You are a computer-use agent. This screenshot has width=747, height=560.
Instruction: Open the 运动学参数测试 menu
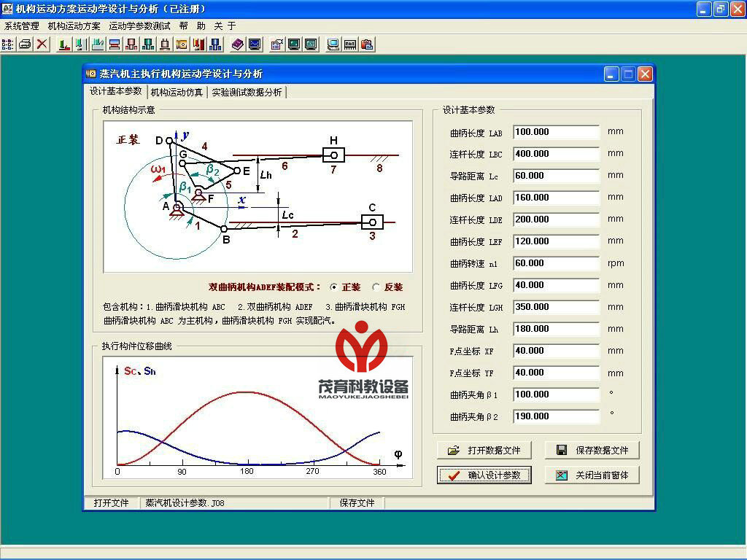tap(139, 26)
